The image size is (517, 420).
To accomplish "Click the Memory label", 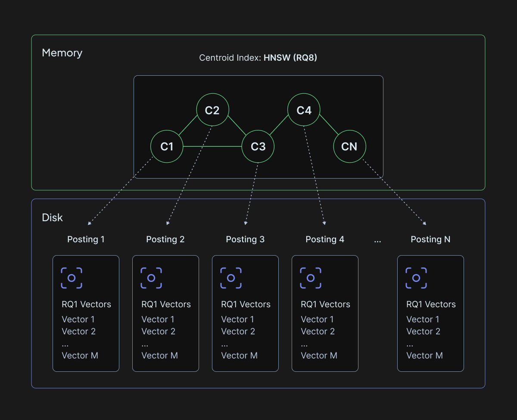I will (x=62, y=53).
